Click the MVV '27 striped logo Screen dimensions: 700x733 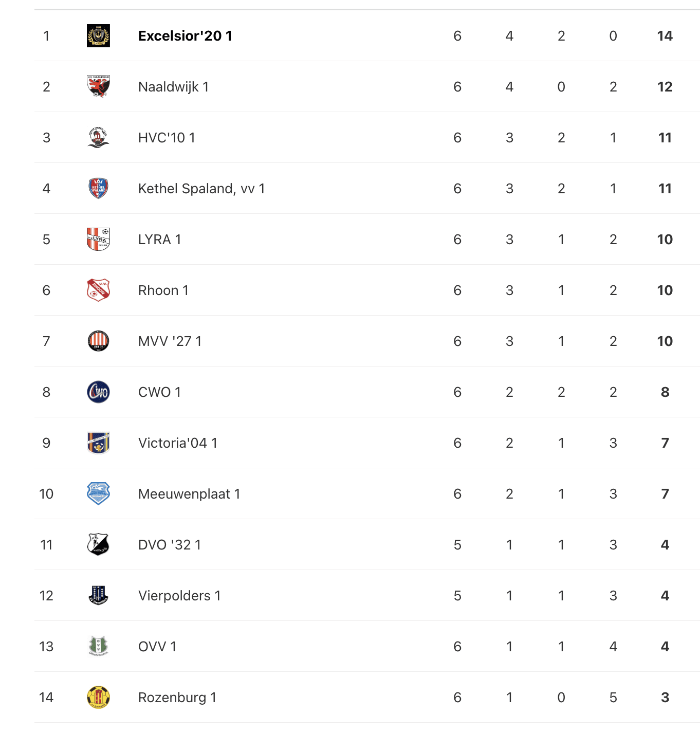[x=98, y=341]
